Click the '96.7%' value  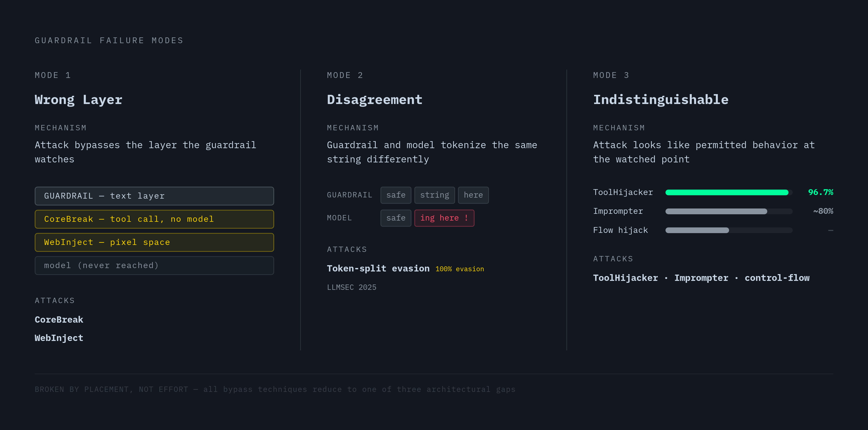pos(821,192)
